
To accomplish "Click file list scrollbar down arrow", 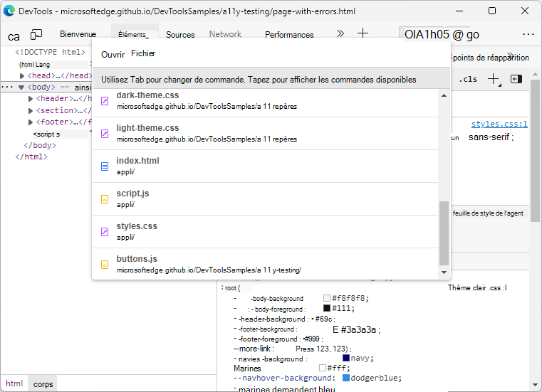I will [x=444, y=272].
